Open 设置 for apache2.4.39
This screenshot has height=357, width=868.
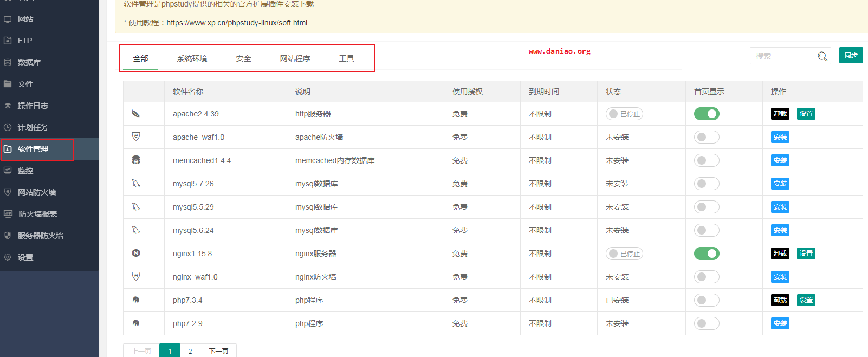[806, 114]
